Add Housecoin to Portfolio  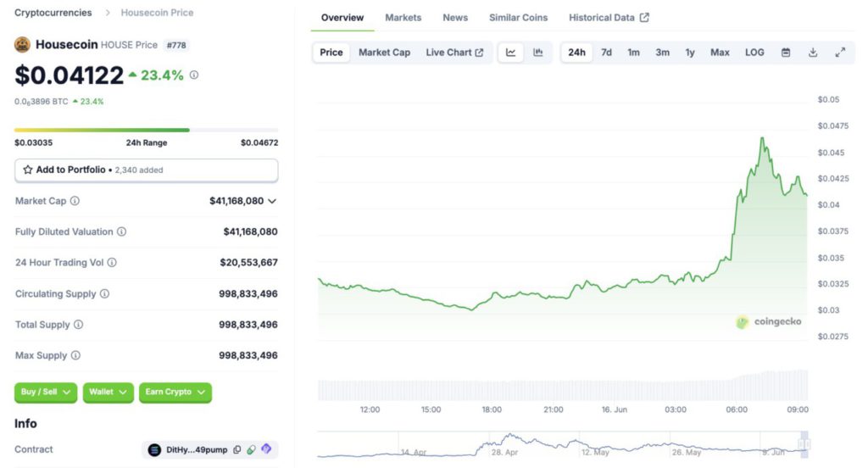coord(146,170)
